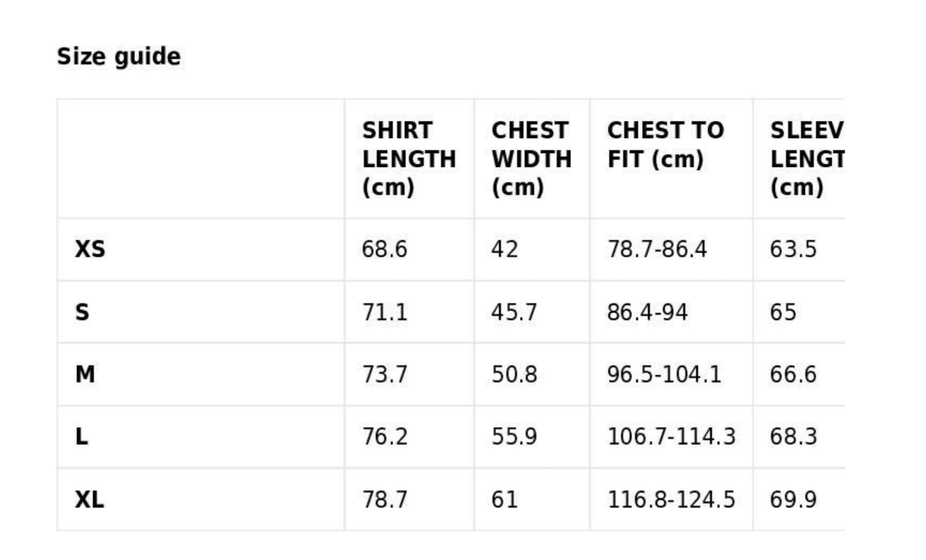Click the 66.6 sleeve length value
926x560 pixels.
coord(794,374)
